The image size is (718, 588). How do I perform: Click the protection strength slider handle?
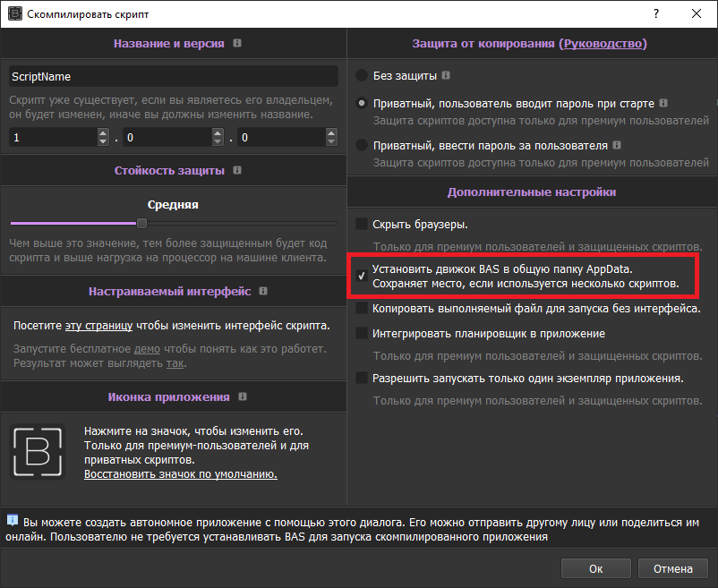[141, 223]
